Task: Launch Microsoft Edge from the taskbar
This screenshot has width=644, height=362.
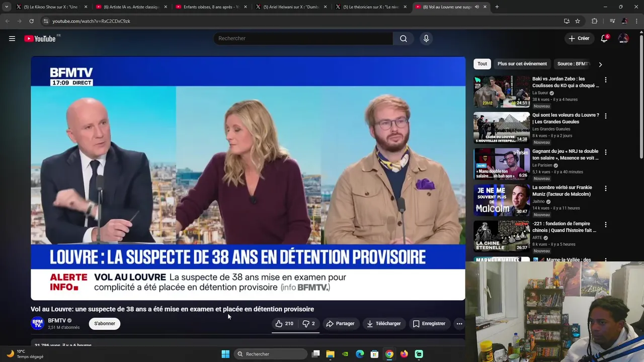Action: coord(360,354)
